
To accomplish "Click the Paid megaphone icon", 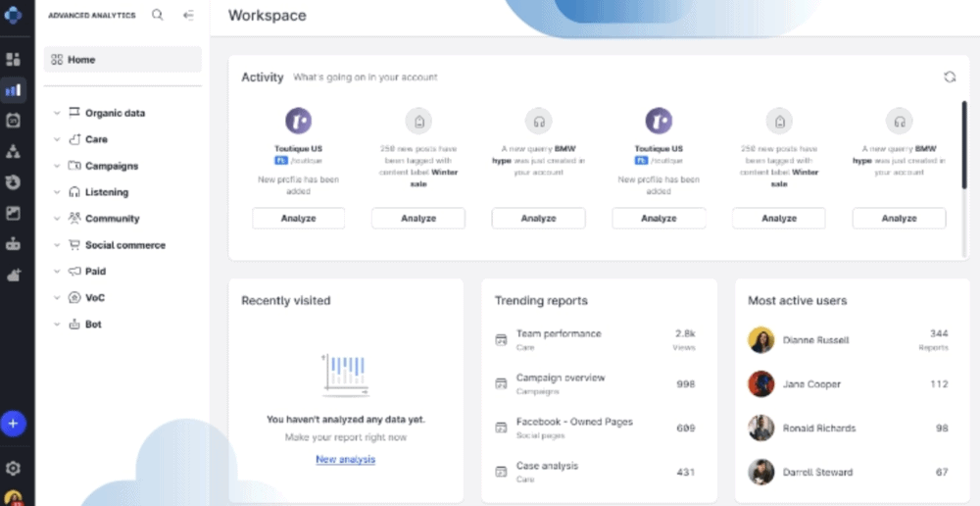I will [74, 272].
